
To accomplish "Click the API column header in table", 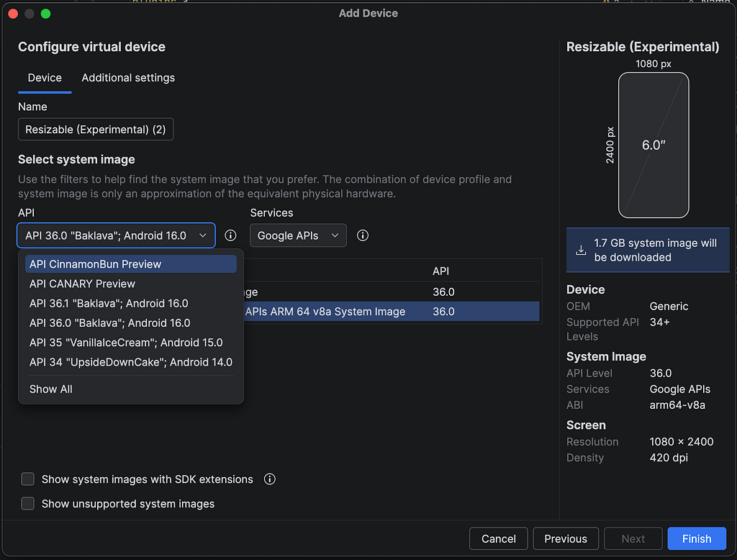I will [x=440, y=271].
